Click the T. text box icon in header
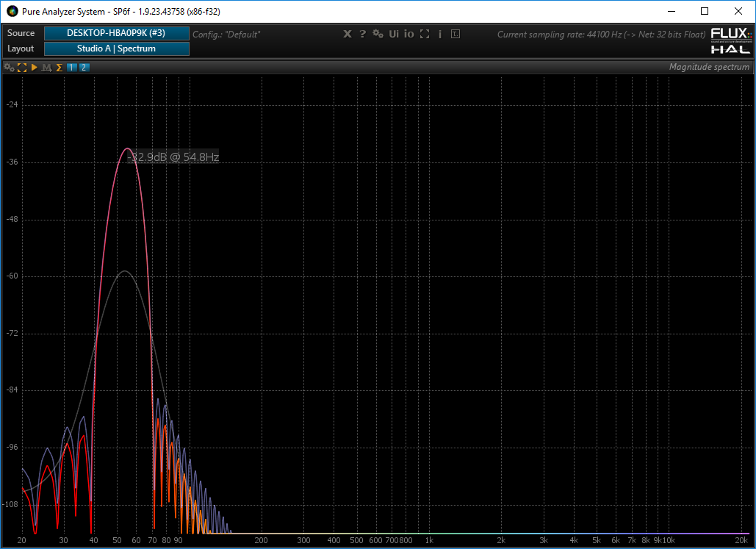Screen dimensions: 756x549 (456, 34)
